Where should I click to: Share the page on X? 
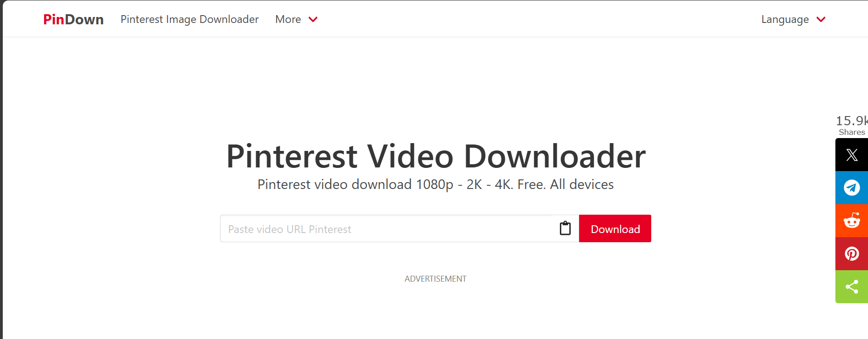[x=851, y=155]
